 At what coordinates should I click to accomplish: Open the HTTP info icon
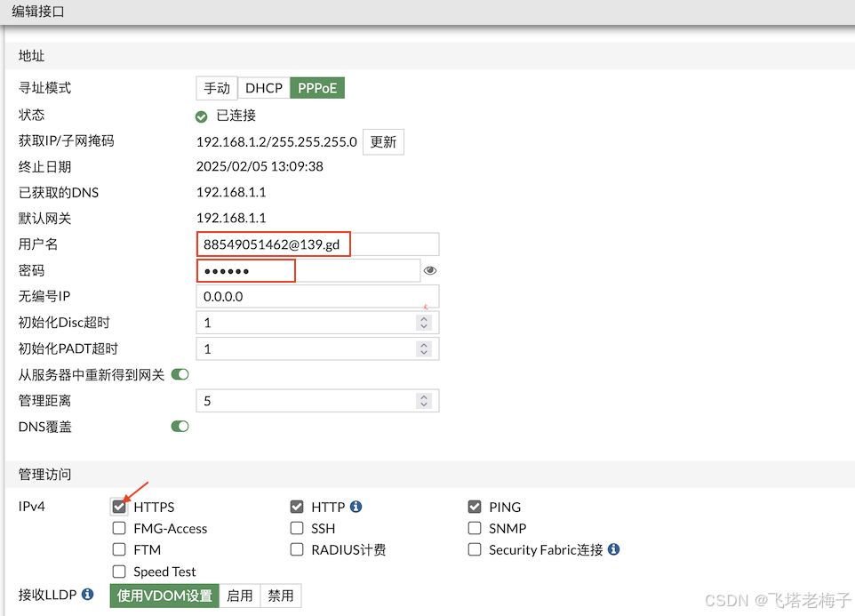pos(356,507)
